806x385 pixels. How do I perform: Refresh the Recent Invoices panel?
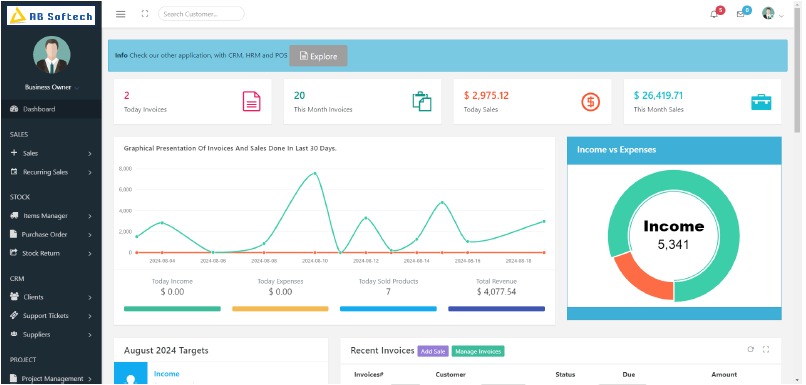coord(750,350)
